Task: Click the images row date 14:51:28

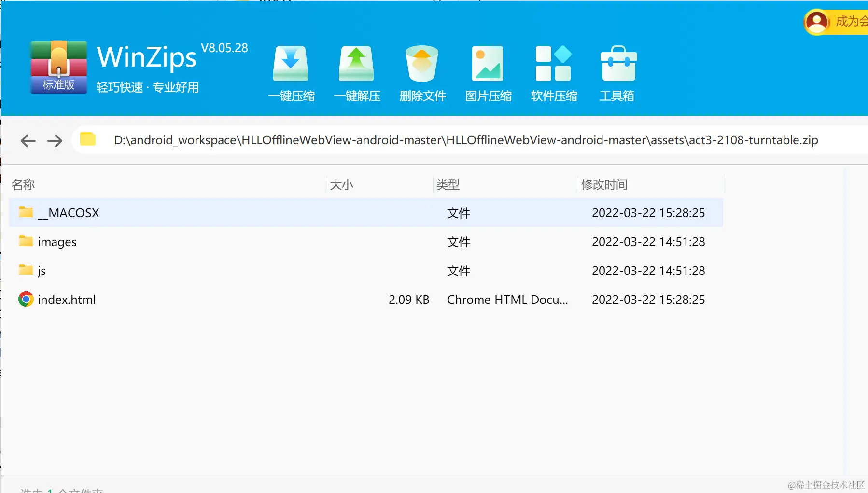Action: click(648, 242)
